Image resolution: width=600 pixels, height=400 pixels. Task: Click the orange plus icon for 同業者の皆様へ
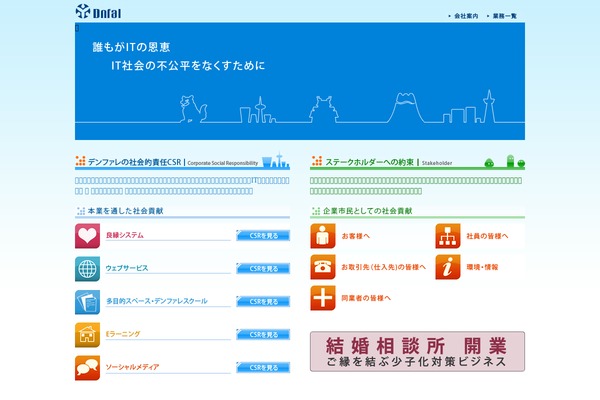pyautogui.click(x=323, y=298)
